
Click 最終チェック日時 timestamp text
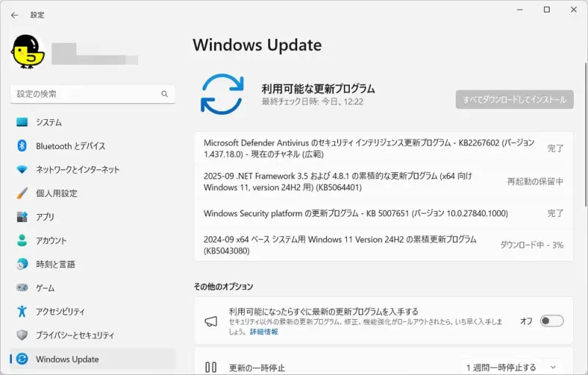[312, 101]
